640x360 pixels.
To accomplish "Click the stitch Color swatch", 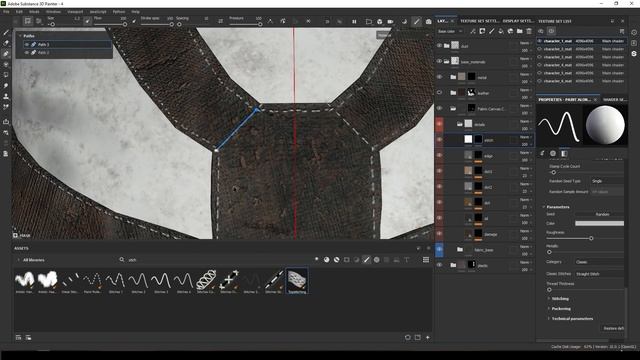I will tap(599, 223).
